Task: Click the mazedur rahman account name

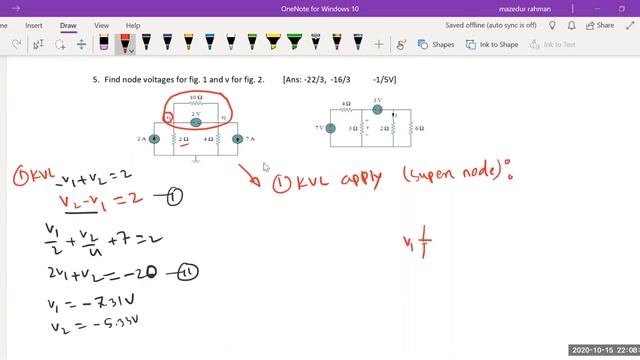Action: (524, 9)
